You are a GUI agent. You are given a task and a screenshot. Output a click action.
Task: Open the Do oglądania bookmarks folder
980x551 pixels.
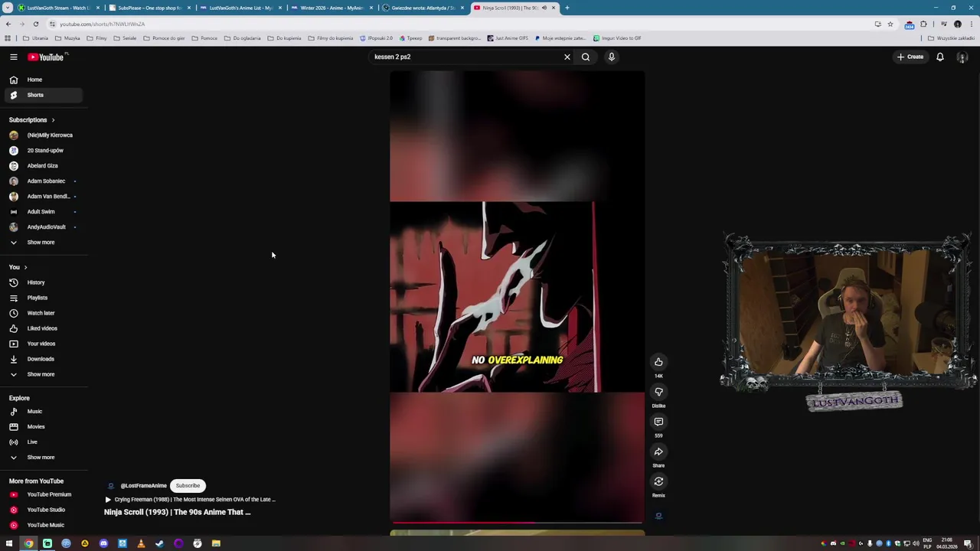click(x=242, y=38)
